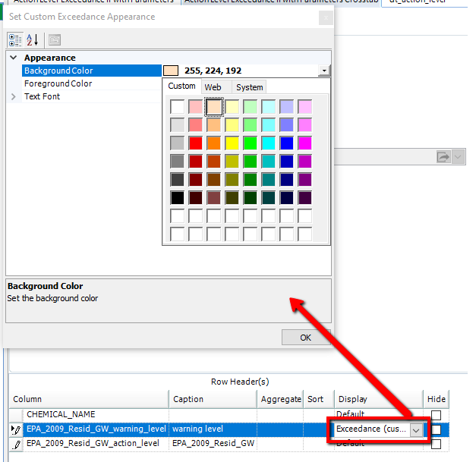Open the Exceedance (custom) display dropdown
The image size is (476, 462).
pos(415,429)
